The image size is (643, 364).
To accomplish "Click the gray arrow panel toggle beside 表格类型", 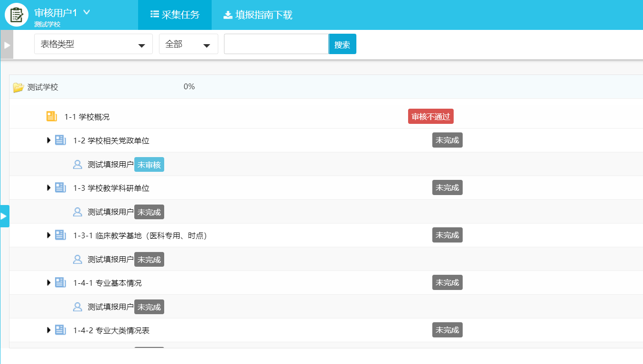I will tap(7, 45).
